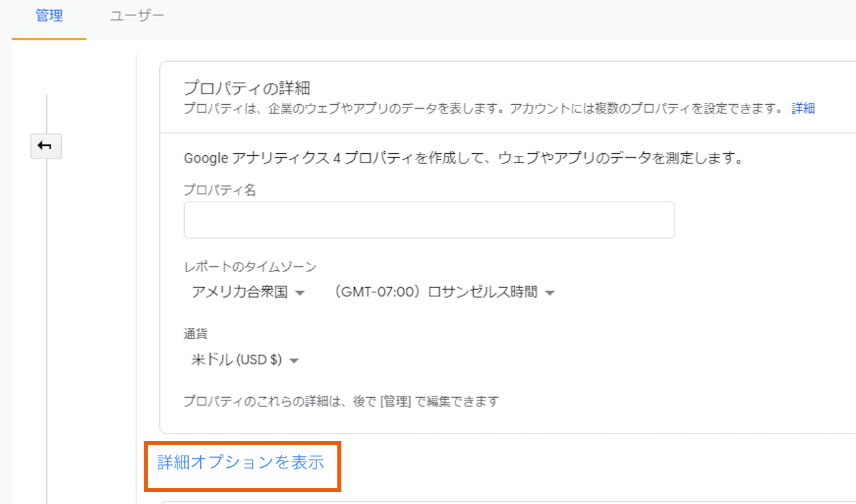Click the レポートのタイムゾーン label
The width and height of the screenshot is (856, 504).
point(250,267)
